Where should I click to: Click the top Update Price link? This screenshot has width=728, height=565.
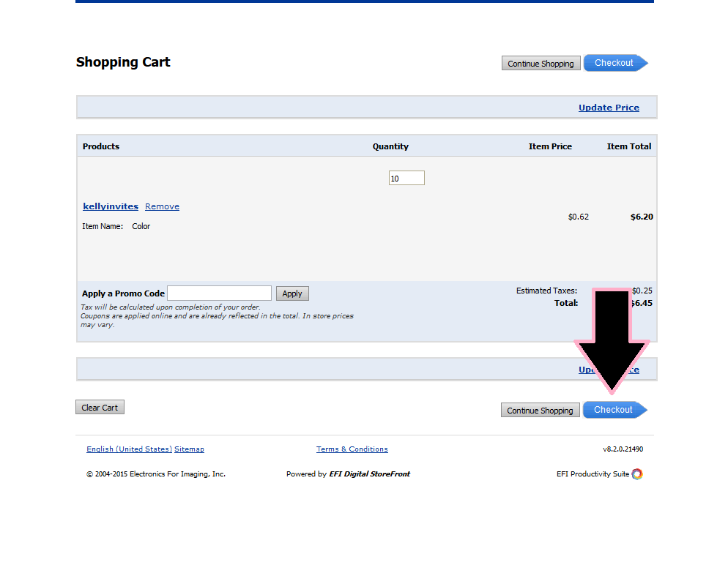coord(609,108)
